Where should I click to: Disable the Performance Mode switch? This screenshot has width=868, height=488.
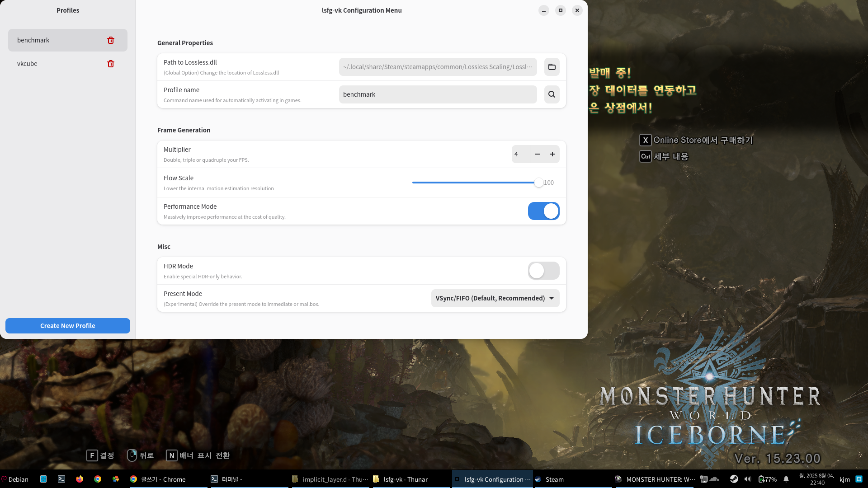[x=543, y=211]
